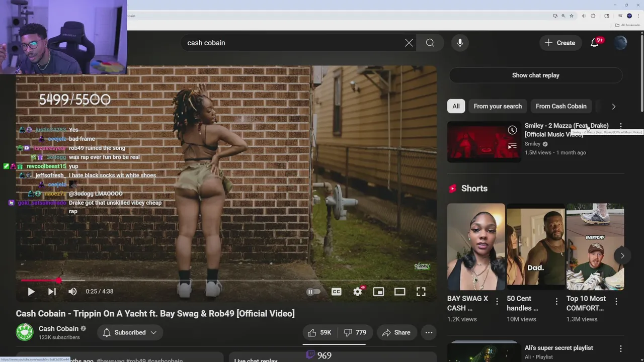Select the From Cash Cobain chip

[561, 106]
